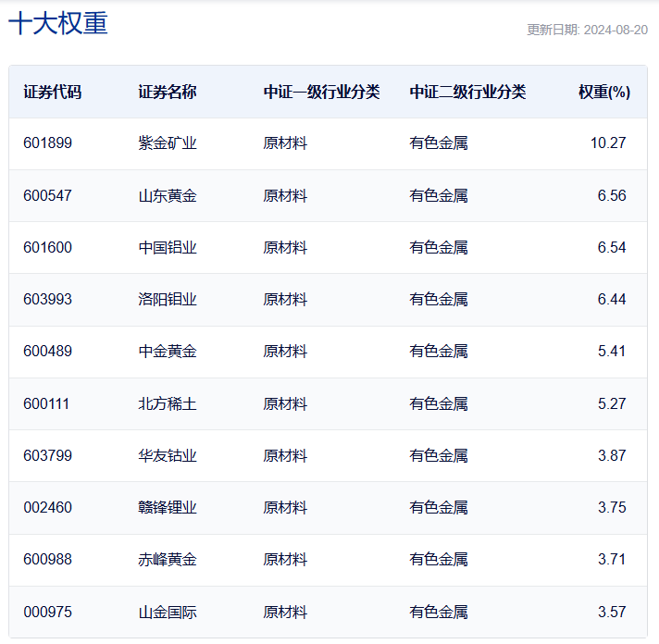This screenshot has height=644, width=659.
Task: Select the 赣锋锂业 security name
Action: 168,507
